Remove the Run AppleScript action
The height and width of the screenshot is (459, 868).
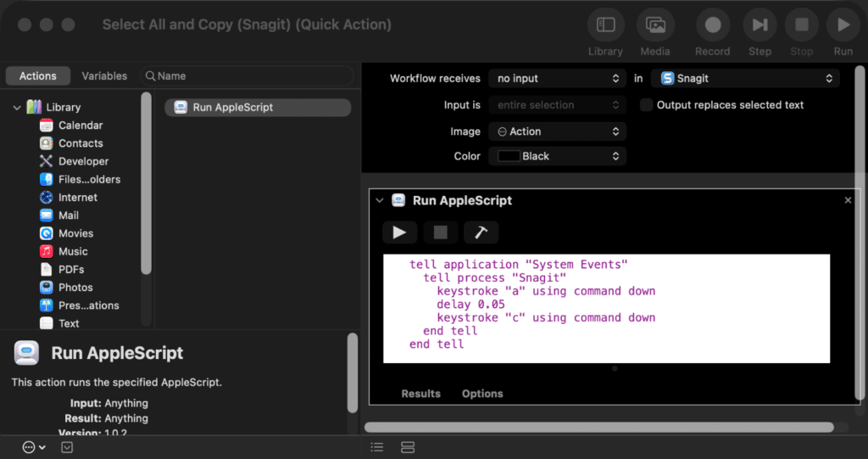click(x=848, y=200)
